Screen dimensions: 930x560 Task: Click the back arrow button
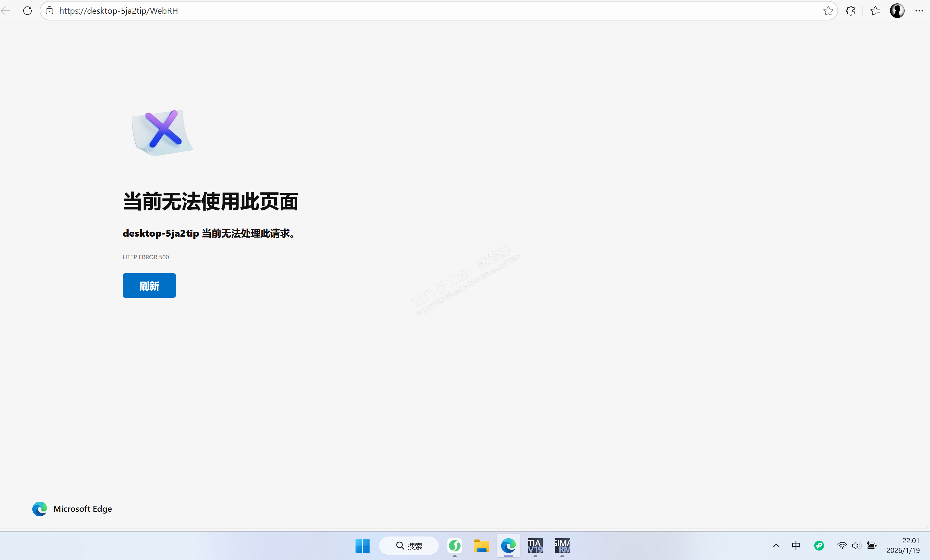(x=6, y=11)
